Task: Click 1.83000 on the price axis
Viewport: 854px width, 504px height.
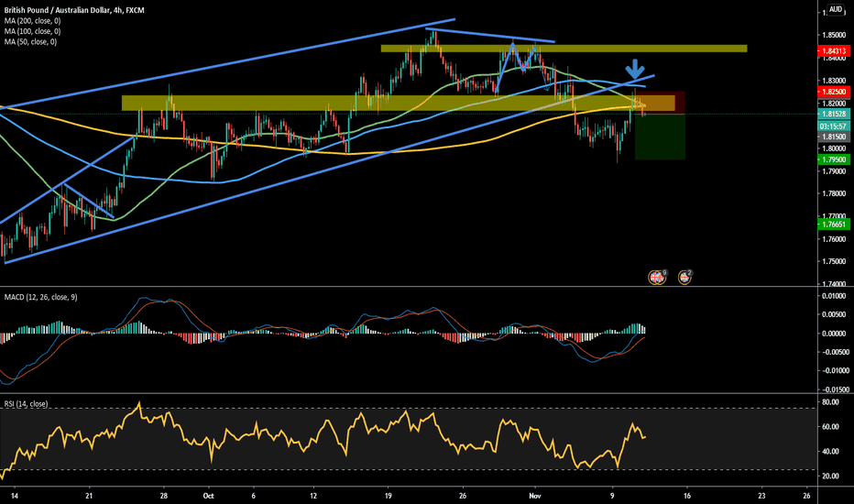Action: tap(834, 81)
